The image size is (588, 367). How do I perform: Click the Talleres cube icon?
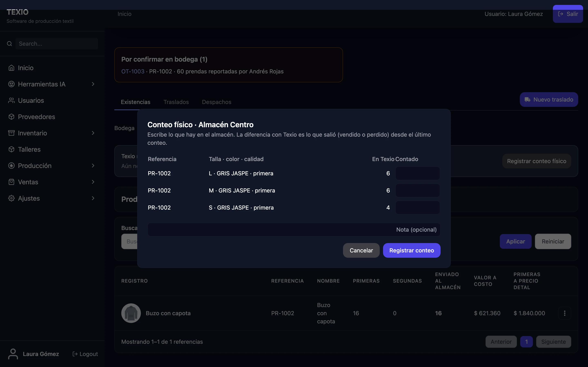tap(11, 149)
